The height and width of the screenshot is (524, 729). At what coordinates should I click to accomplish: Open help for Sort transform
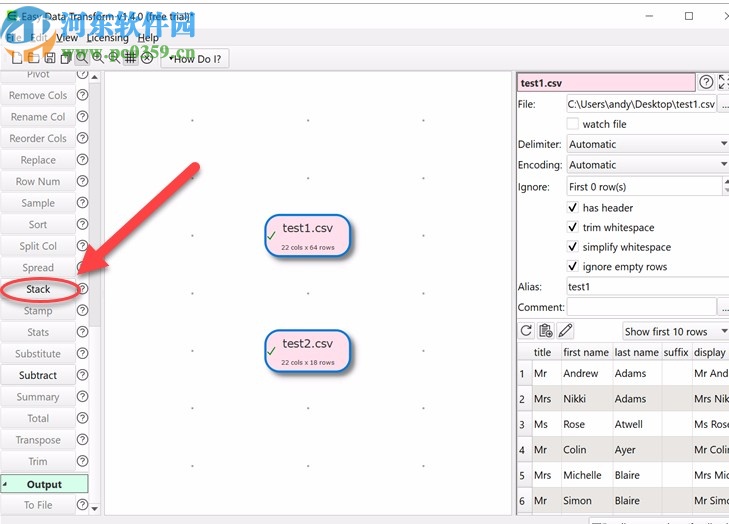[x=82, y=224]
